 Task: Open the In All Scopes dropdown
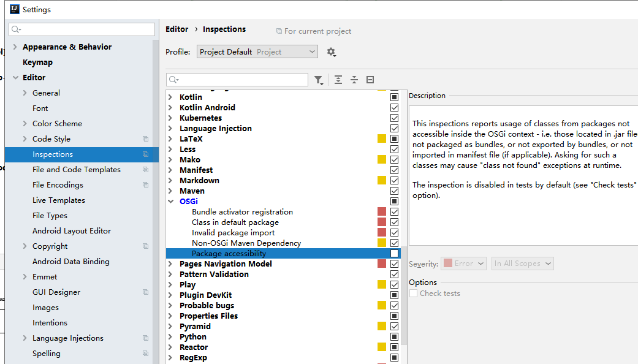(522, 264)
